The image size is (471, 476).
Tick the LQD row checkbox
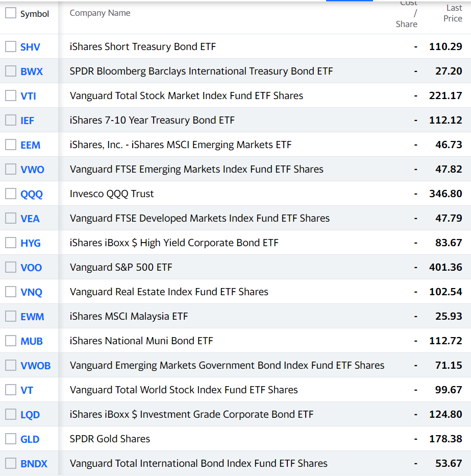(x=11, y=414)
